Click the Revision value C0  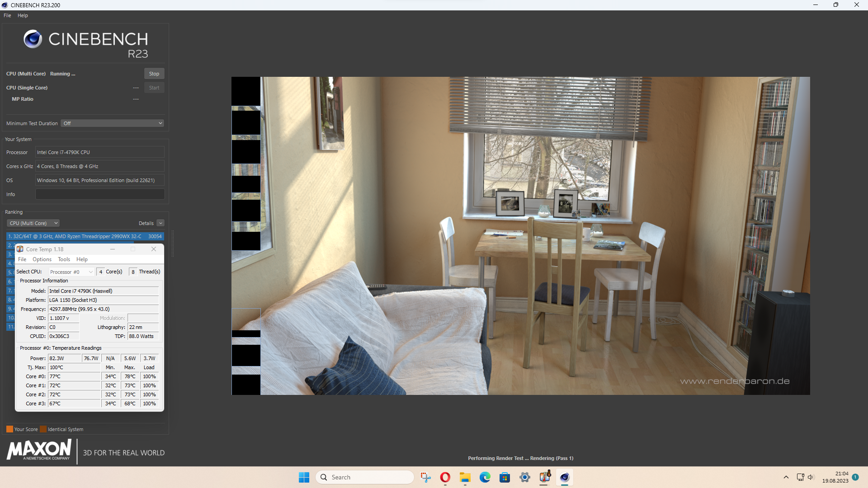pyautogui.click(x=64, y=327)
